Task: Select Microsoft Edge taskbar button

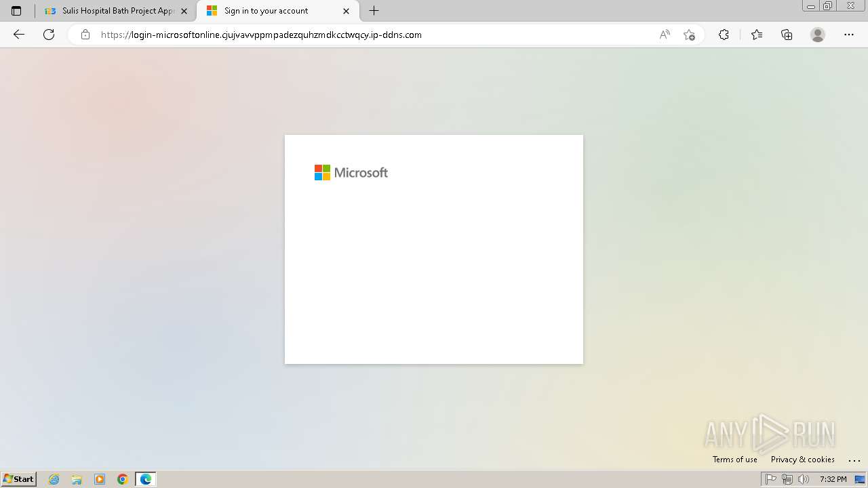Action: tap(146, 479)
